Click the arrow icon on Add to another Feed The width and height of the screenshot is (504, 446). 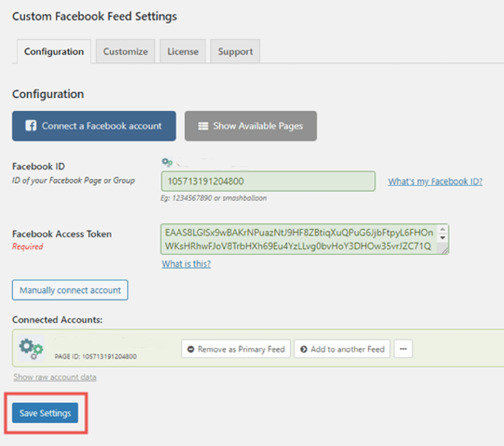click(x=304, y=349)
